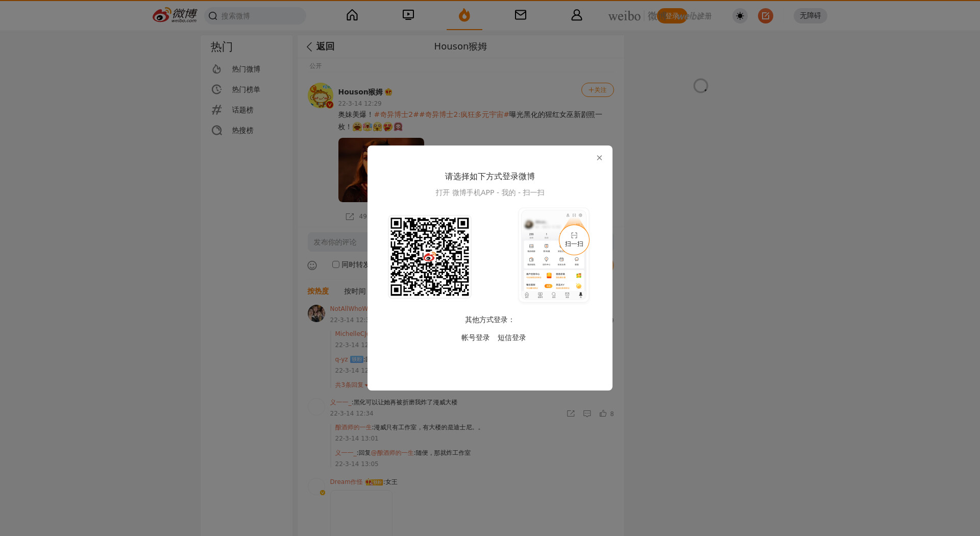This screenshot has height=536, width=980.
Task: Switch to 按热度 sort tab
Action: 318,291
